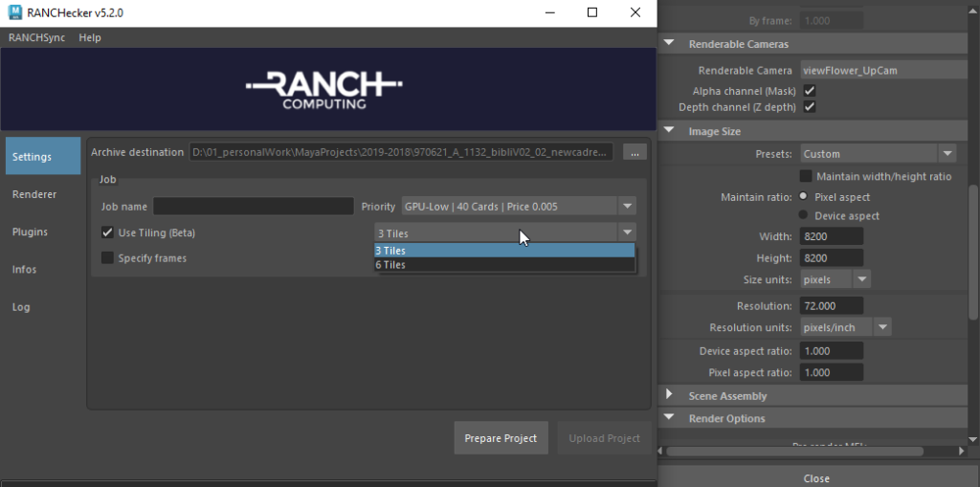This screenshot has width=980, height=487.
Task: Minimize the RANCHecker window
Action: 549,12
